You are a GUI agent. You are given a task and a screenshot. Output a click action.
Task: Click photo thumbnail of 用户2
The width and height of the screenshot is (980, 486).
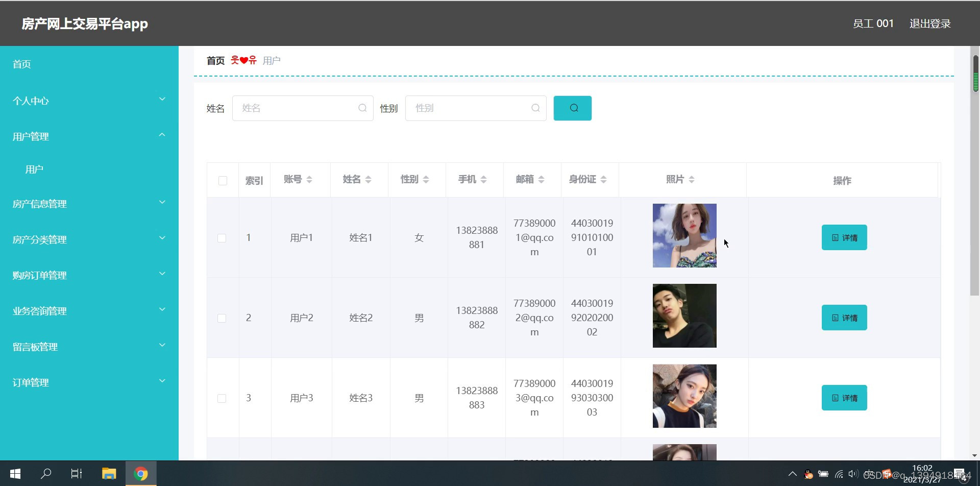(x=684, y=315)
